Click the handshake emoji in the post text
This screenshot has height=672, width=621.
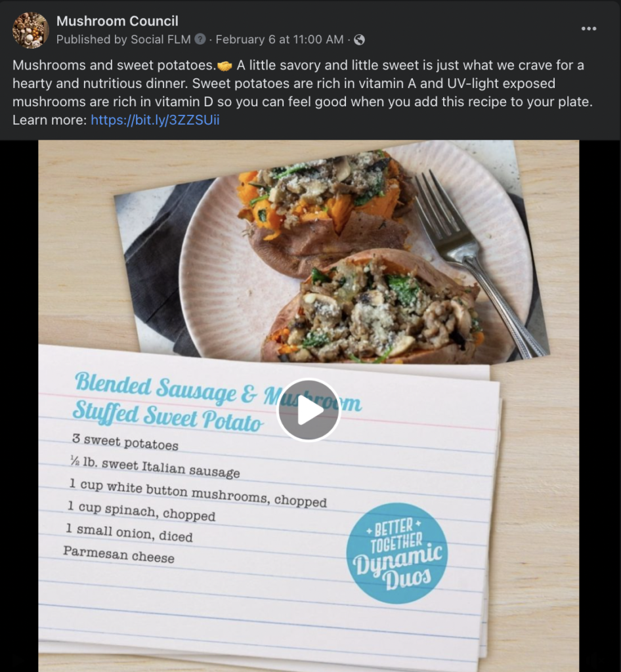[225, 66]
